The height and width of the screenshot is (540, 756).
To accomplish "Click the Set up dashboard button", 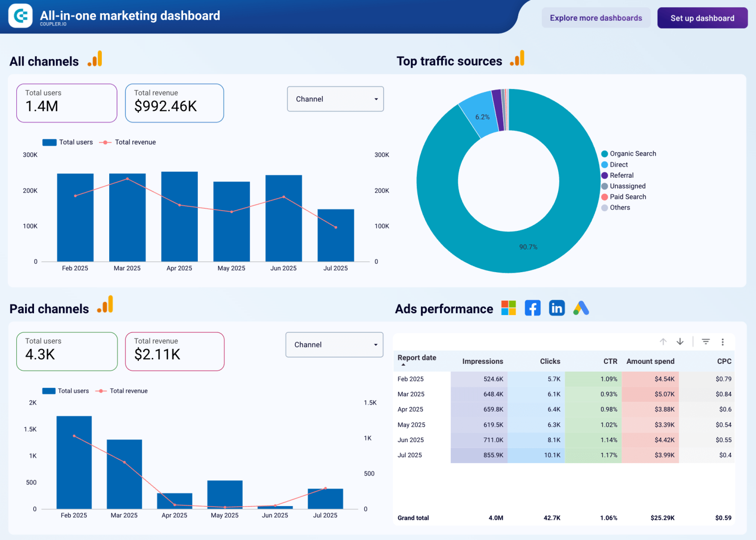I will click(x=702, y=17).
